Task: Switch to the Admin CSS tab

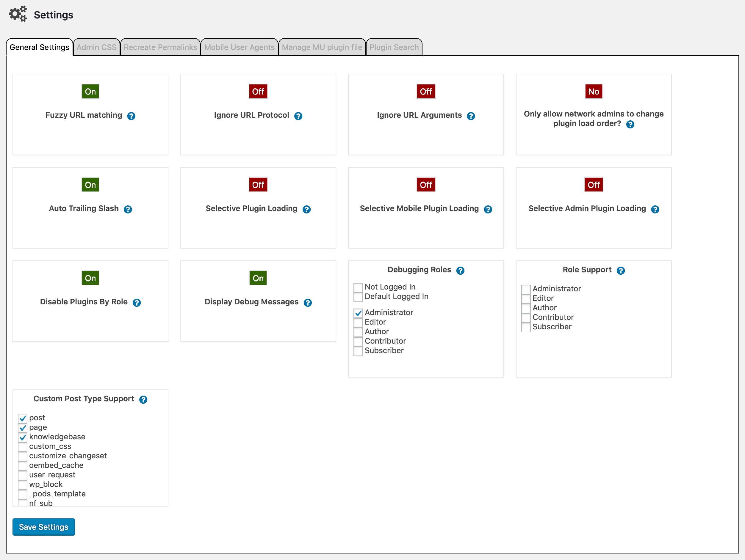Action: (x=97, y=47)
